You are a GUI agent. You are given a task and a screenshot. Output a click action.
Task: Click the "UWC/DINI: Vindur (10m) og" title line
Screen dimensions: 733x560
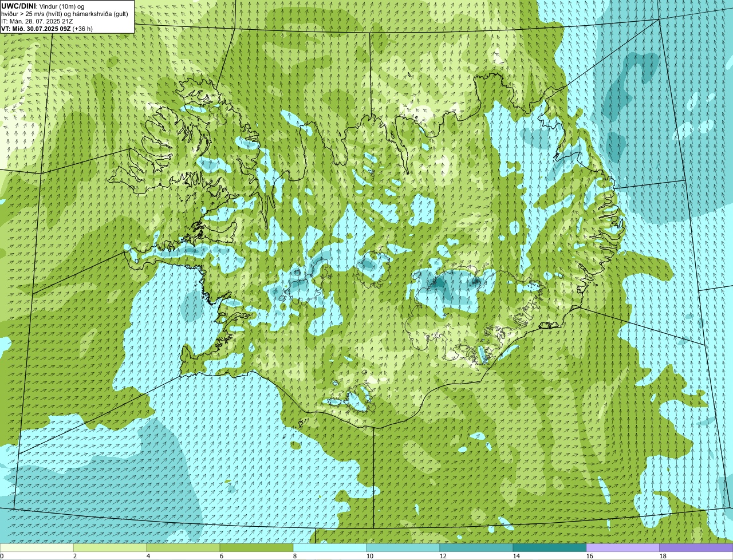[43, 6]
